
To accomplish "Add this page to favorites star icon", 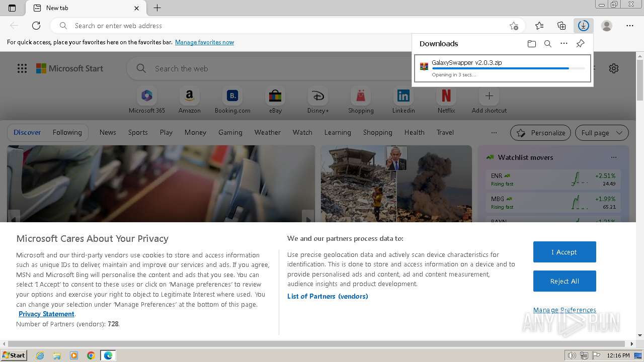I will click(514, 26).
